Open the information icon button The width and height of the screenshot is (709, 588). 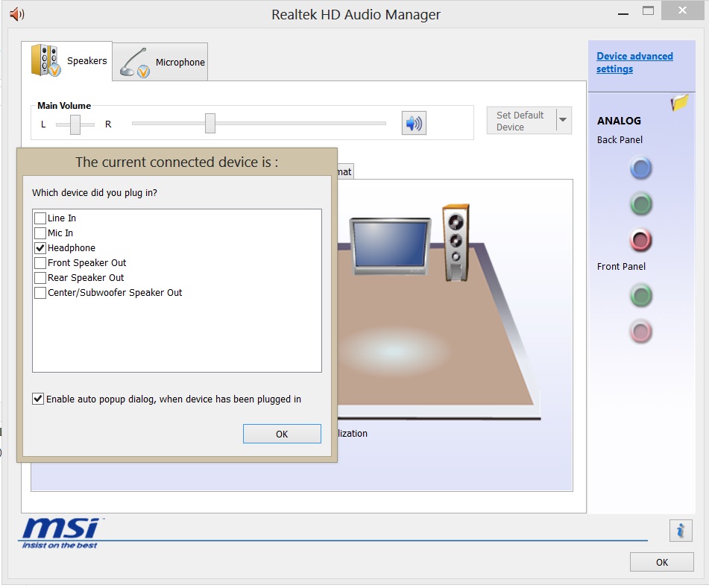click(x=681, y=530)
